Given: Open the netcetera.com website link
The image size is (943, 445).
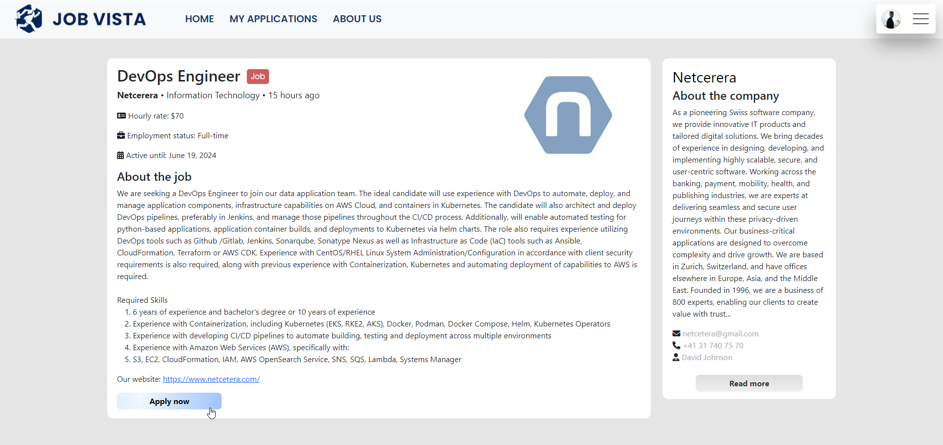Looking at the screenshot, I should [211, 379].
